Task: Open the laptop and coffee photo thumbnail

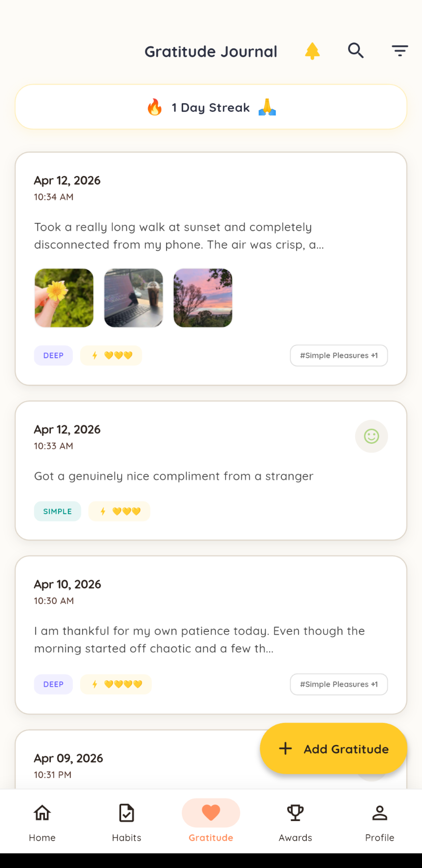Action: (133, 298)
